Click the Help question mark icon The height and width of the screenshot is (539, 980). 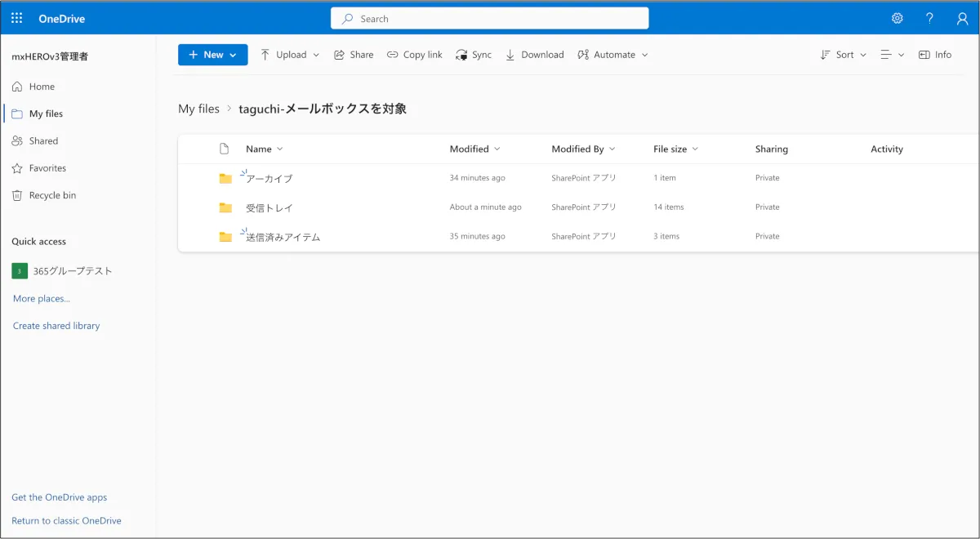(x=929, y=18)
